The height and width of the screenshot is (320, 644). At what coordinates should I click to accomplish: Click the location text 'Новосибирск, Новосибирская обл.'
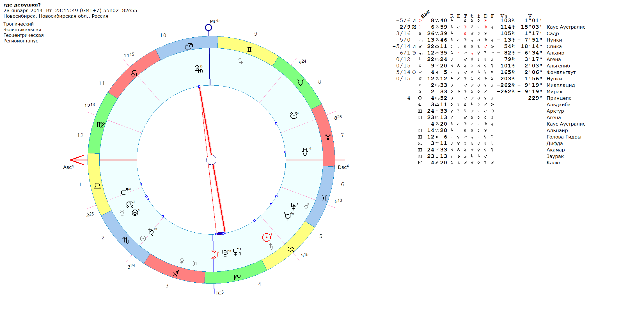(47, 16)
